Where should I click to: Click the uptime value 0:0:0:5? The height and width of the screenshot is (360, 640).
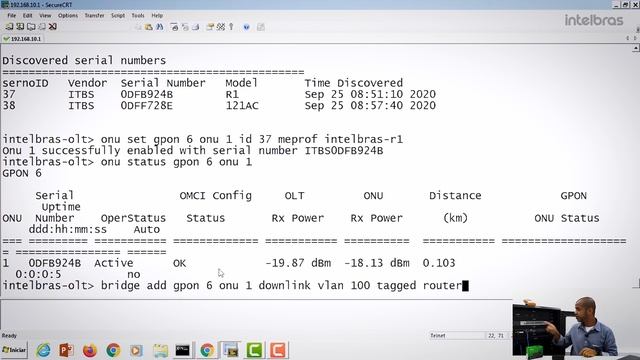point(38,274)
